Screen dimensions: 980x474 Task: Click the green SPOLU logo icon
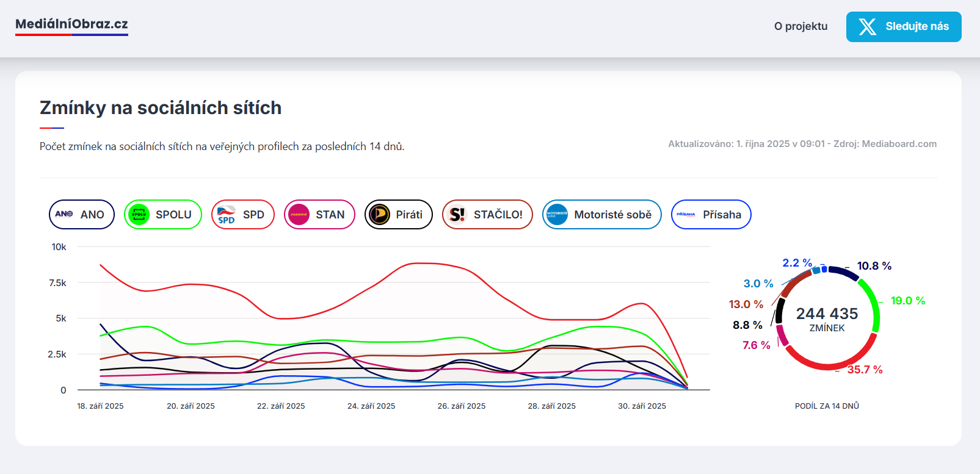[139, 215]
